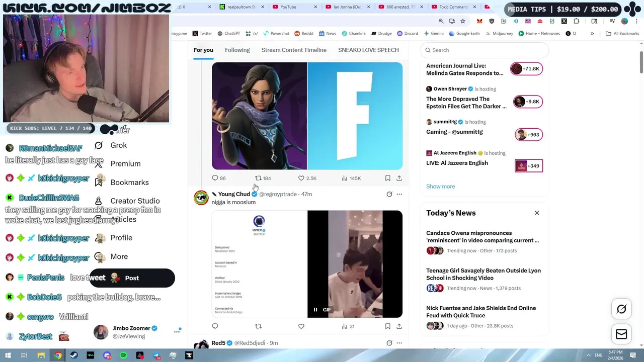The height and width of the screenshot is (362, 644).
Task: Expand hidden bookmarks with the chevron
Action: (592, 34)
